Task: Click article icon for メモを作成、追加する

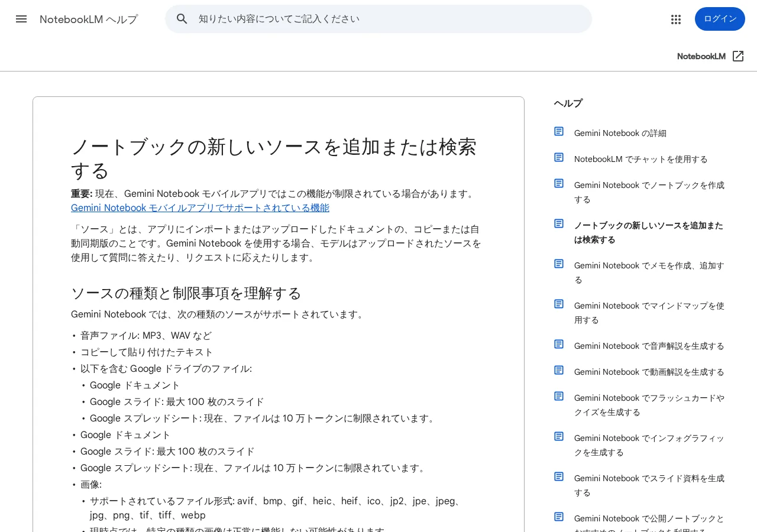Action: [559, 264]
